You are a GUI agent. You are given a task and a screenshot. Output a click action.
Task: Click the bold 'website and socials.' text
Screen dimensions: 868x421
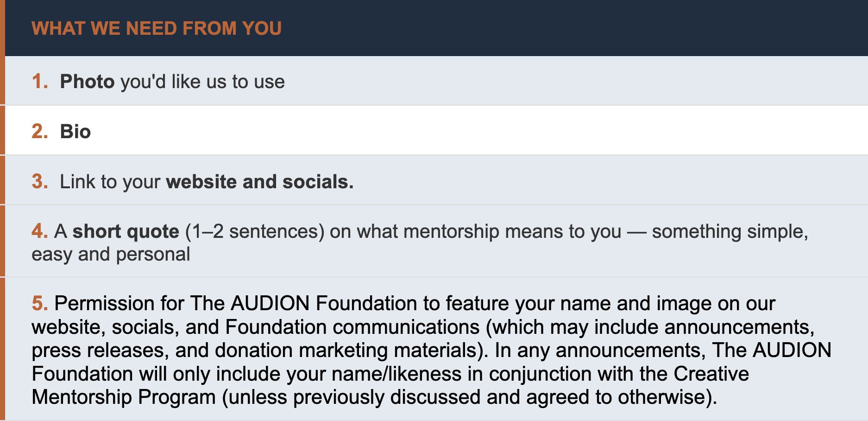pyautogui.click(x=259, y=182)
